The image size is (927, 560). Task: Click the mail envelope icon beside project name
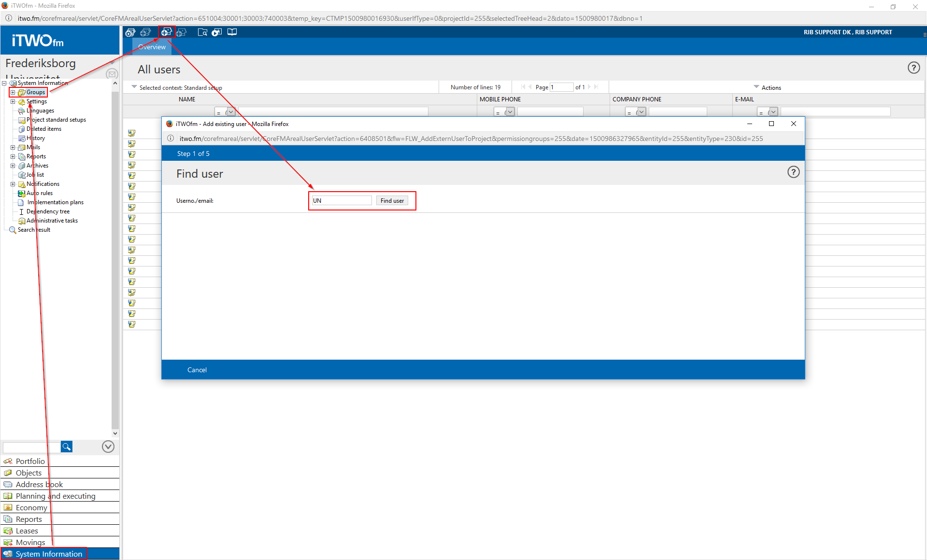pos(112,74)
